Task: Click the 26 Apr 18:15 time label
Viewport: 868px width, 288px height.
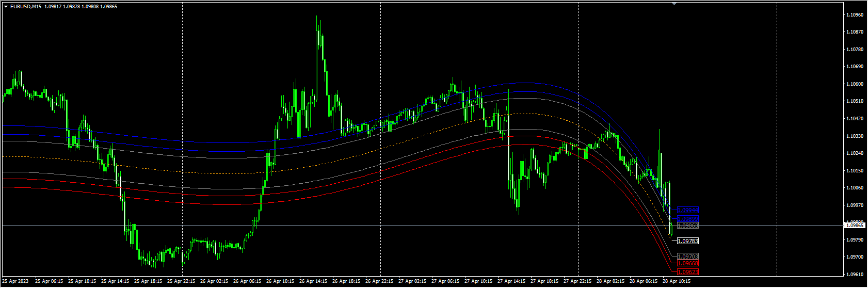Action: [x=346, y=281]
